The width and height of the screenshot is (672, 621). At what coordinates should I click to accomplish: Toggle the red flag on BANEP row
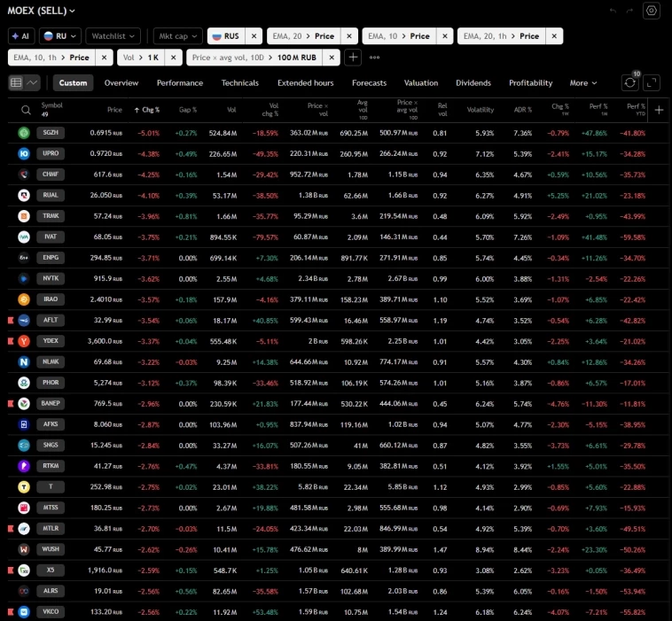pyautogui.click(x=12, y=403)
